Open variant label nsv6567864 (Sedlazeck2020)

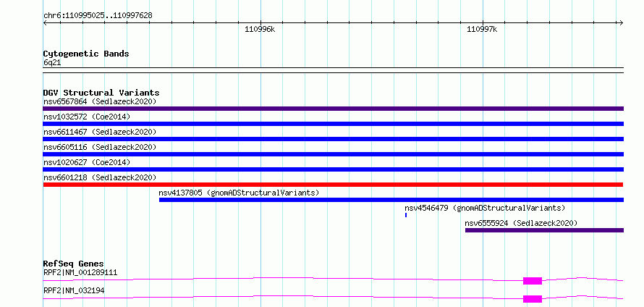[100, 101]
